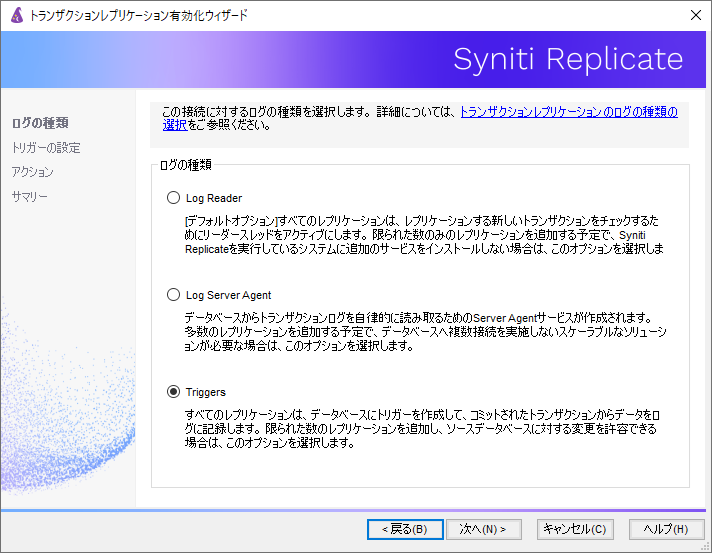Close the wizard with the X button
Viewport: 712px width, 553px height.
(x=696, y=15)
